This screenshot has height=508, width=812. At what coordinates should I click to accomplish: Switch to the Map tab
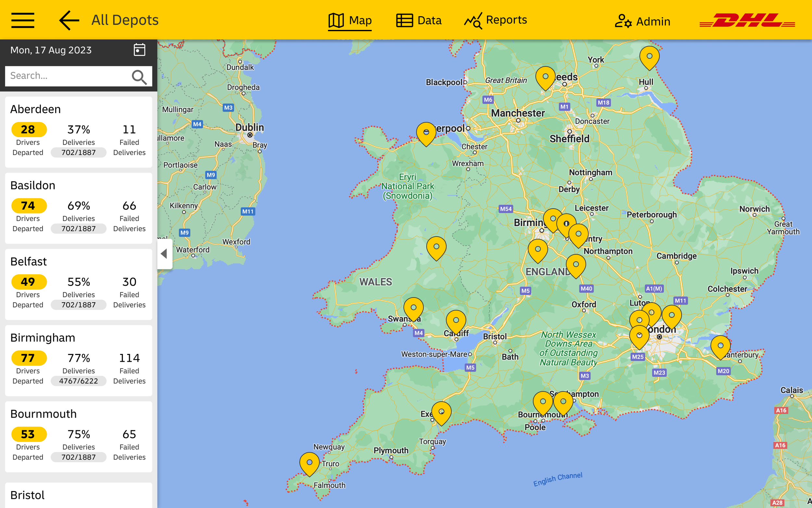pos(350,20)
